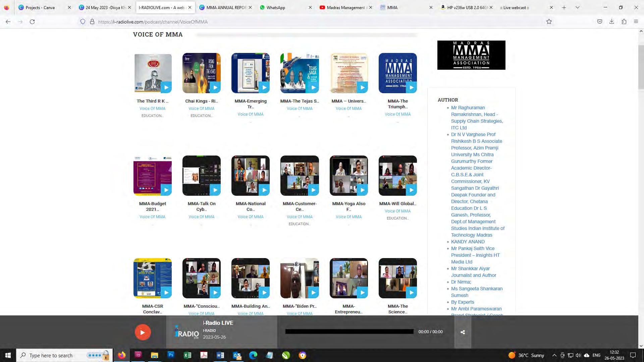This screenshot has height=362, width=644.
Task: Play MMA-The Tejas Saga episode
Action: pyautogui.click(x=313, y=87)
